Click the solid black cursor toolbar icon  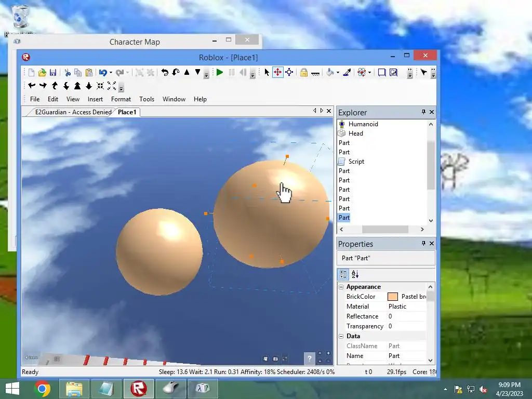(x=423, y=72)
